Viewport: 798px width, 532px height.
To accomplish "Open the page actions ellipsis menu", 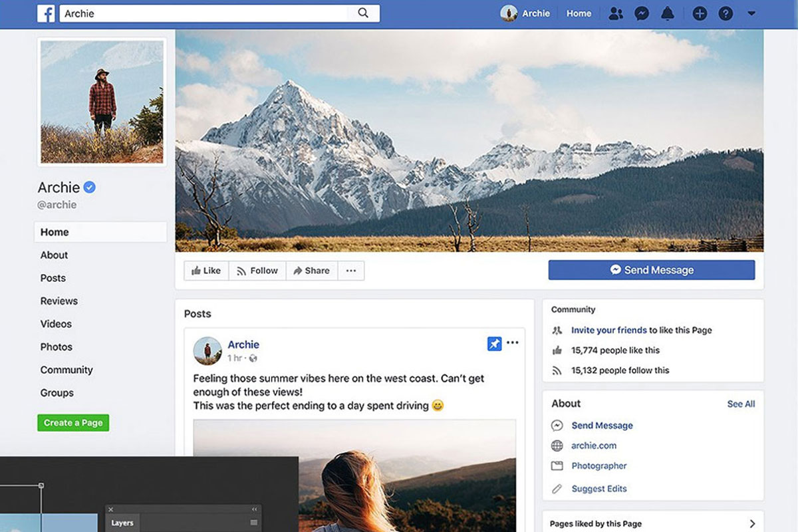I will (x=351, y=270).
